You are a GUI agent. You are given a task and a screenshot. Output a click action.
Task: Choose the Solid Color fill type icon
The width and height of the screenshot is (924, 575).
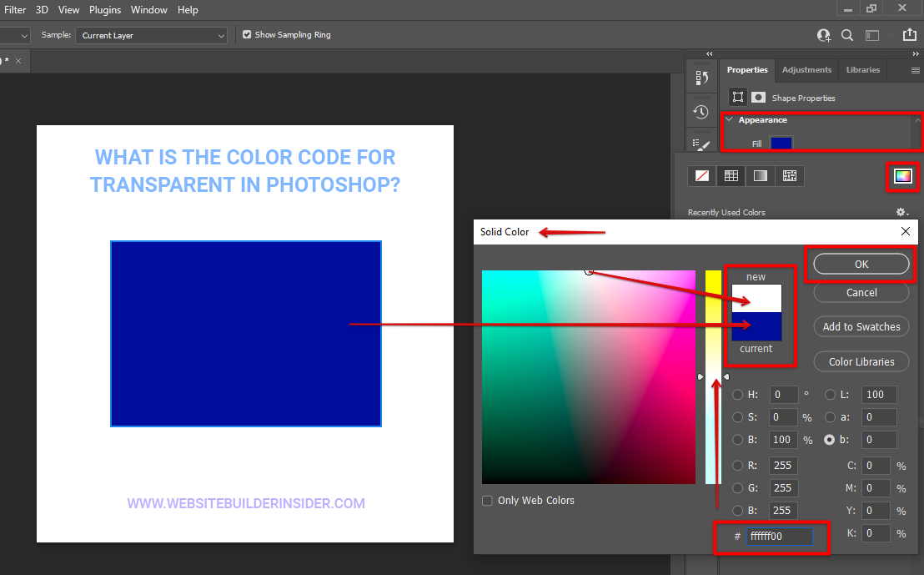pos(731,176)
